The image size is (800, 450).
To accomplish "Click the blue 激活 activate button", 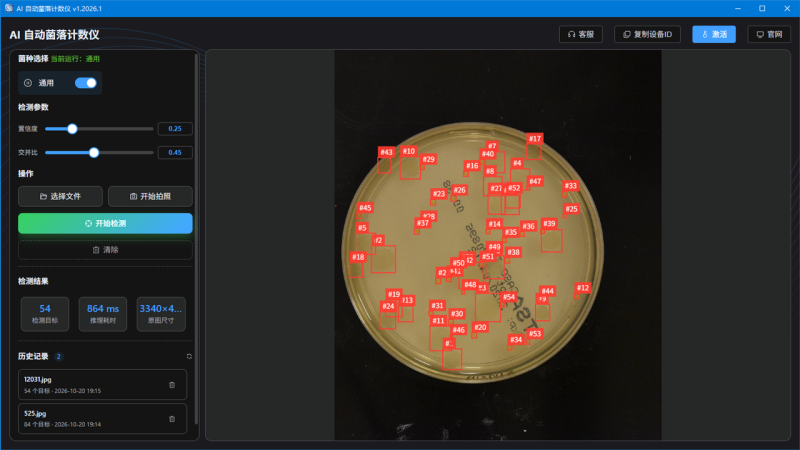I will [x=714, y=34].
